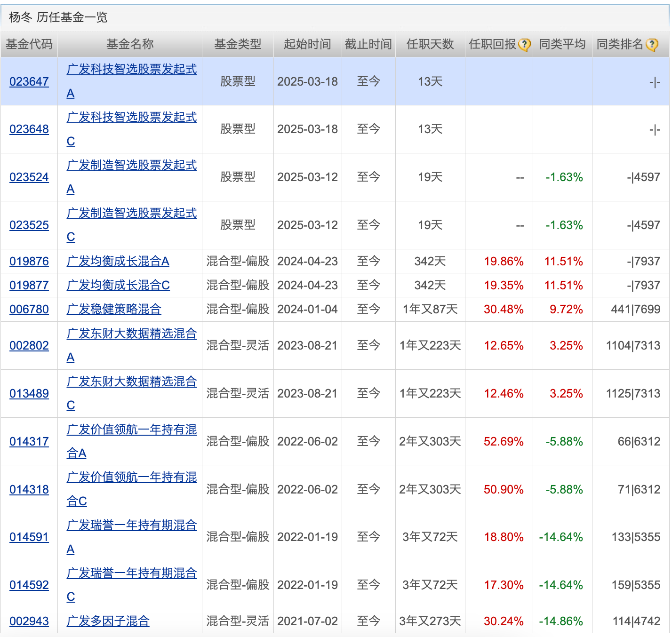Click the -14.86% peer average value
This screenshot has height=637, width=672.
coord(561,621)
